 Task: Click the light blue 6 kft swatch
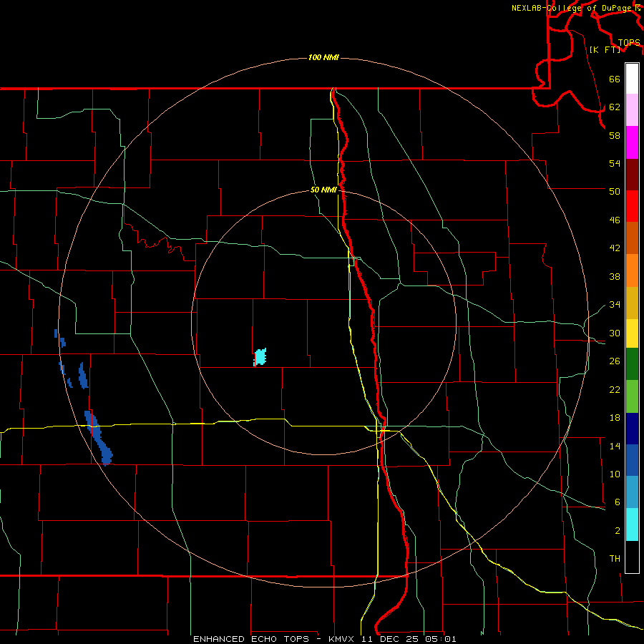632,492
